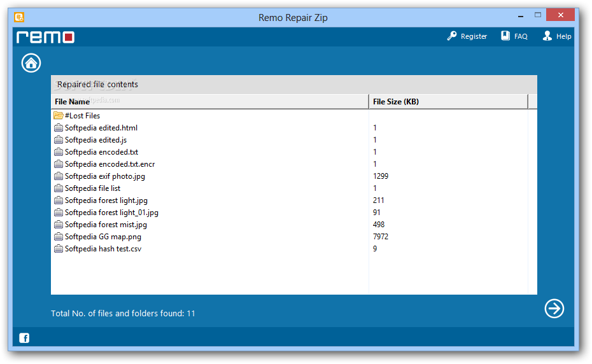Select Softpedia forest light.jpg file name

click(106, 200)
